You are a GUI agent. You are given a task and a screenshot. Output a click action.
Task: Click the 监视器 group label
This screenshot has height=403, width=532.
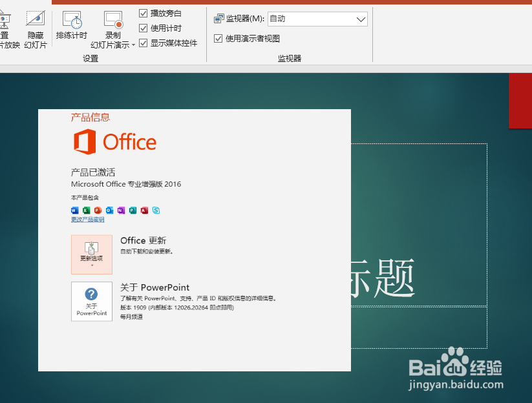pos(290,59)
